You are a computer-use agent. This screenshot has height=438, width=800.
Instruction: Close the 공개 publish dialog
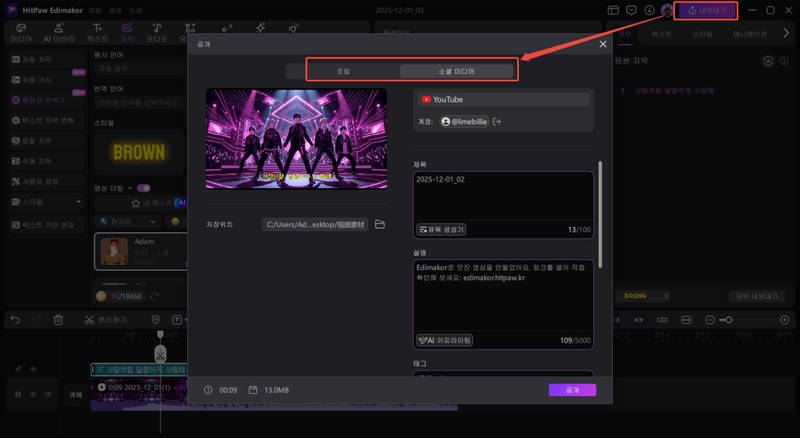[603, 44]
